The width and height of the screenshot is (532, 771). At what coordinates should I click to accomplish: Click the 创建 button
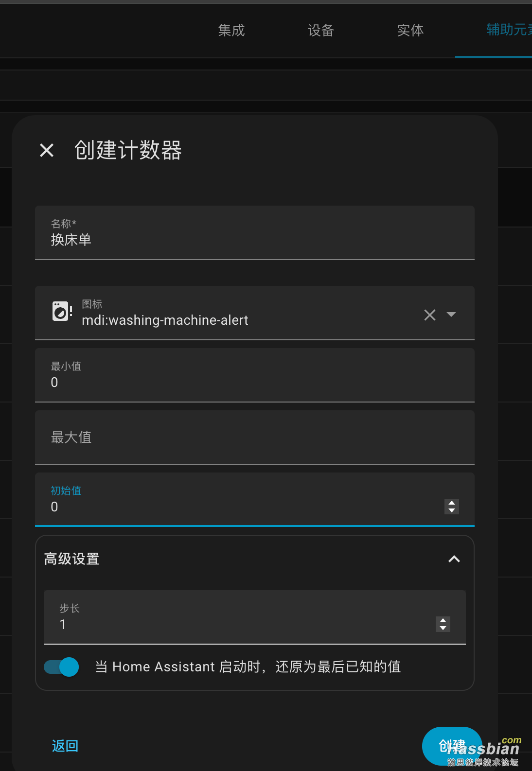click(x=451, y=745)
